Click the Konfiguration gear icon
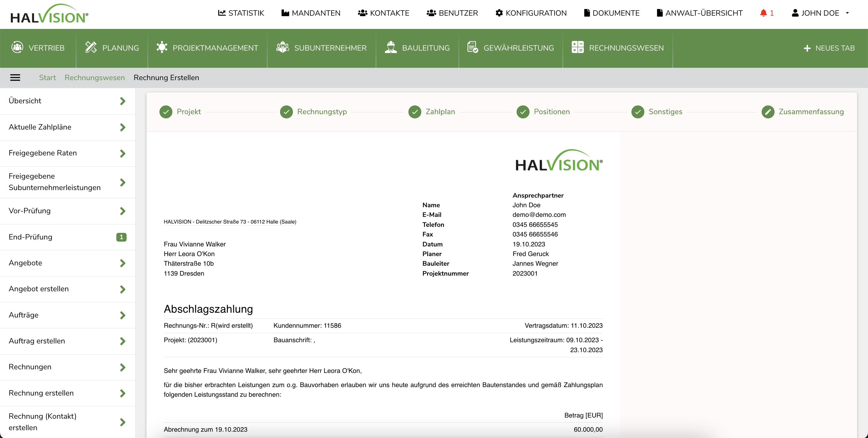The image size is (868, 438). (x=499, y=13)
